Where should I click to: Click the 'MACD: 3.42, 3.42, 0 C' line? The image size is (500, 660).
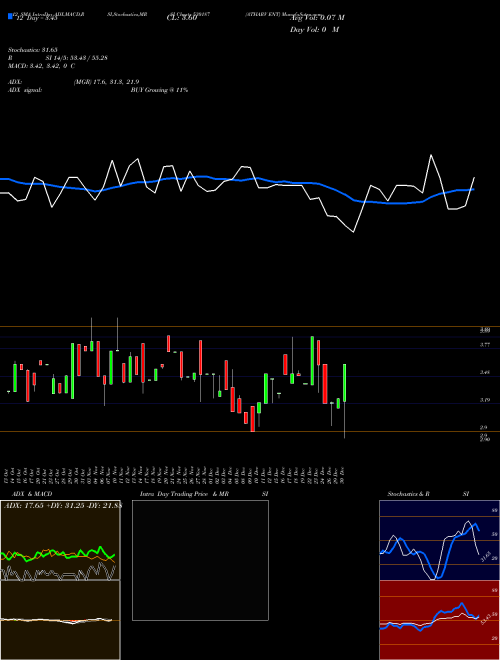coord(41,66)
